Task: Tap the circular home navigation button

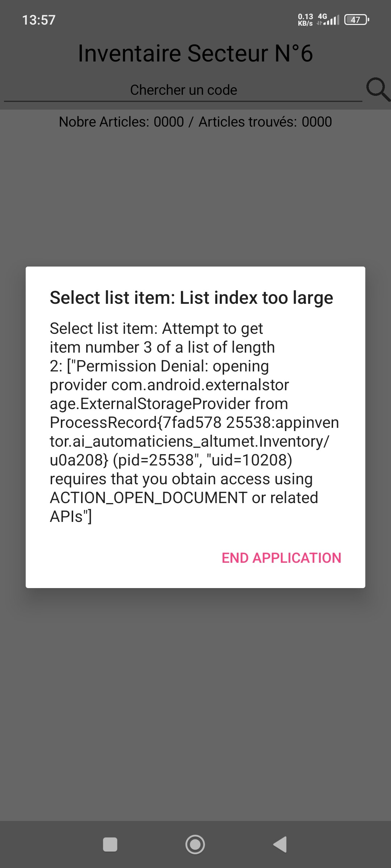Action: [x=195, y=844]
